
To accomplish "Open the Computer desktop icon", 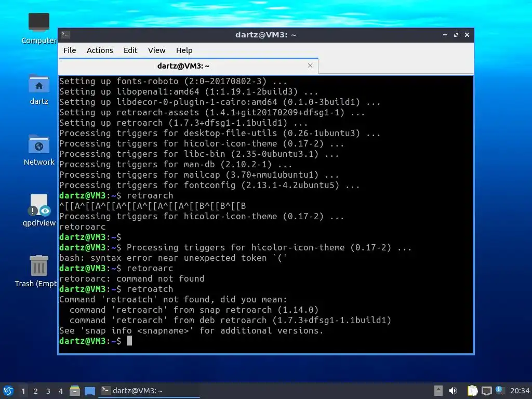I will point(38,29).
